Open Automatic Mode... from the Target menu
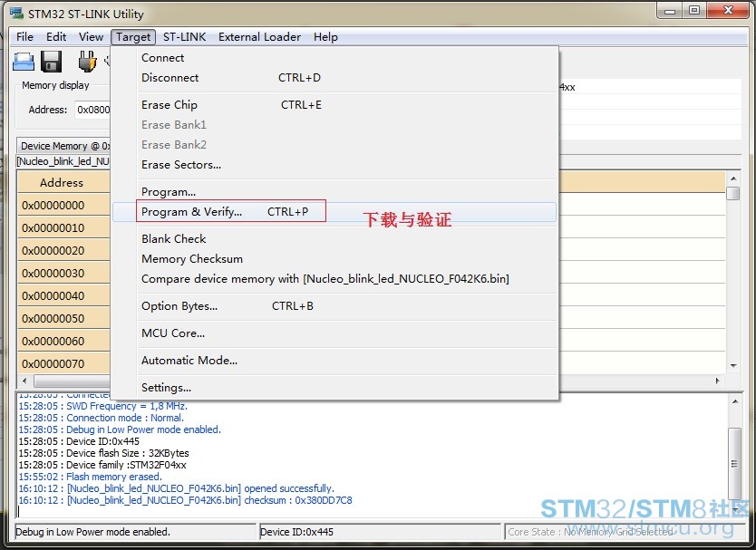The width and height of the screenshot is (756, 550). tap(334, 361)
